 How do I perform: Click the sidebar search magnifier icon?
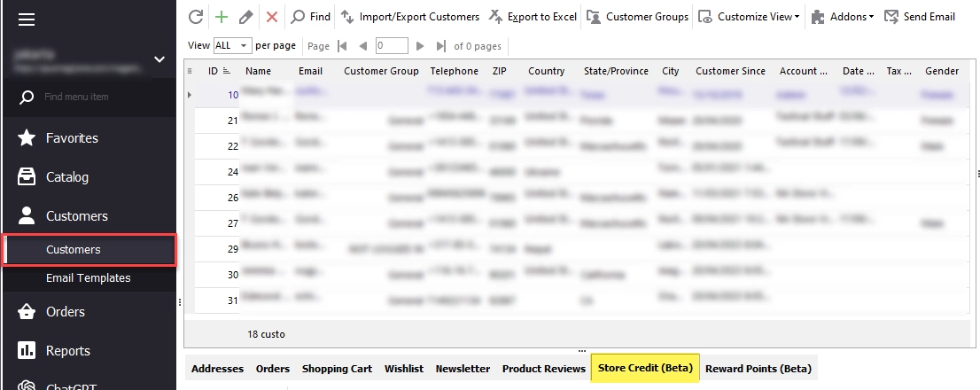tap(27, 97)
